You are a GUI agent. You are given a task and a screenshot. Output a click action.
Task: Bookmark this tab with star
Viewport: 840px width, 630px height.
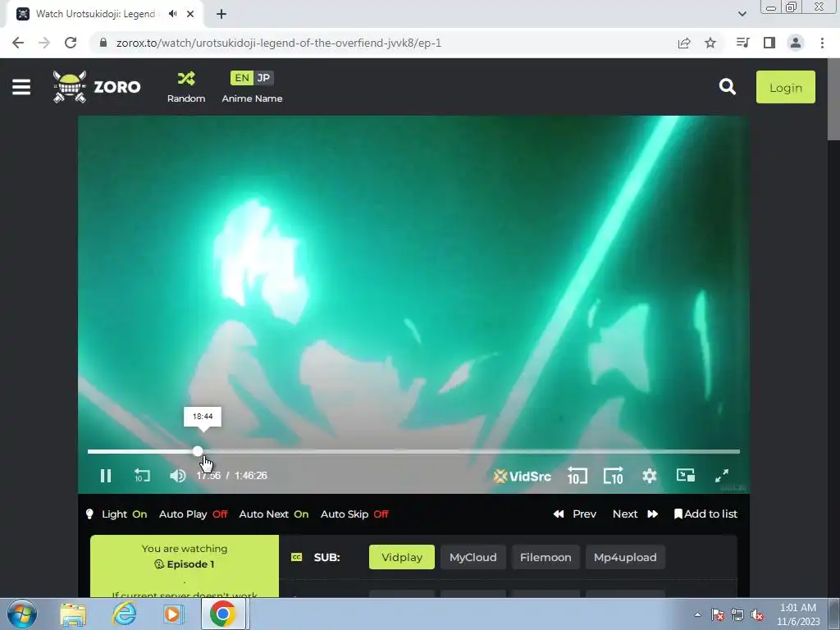coord(710,43)
